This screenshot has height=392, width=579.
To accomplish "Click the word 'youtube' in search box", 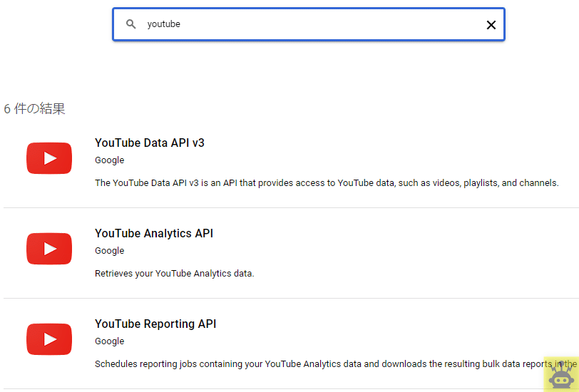I will (163, 24).
